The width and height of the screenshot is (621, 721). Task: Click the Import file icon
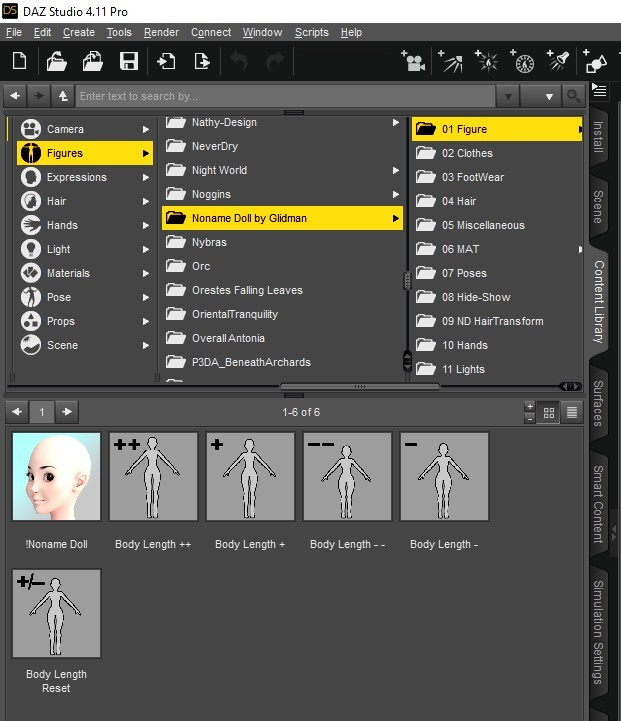(166, 61)
